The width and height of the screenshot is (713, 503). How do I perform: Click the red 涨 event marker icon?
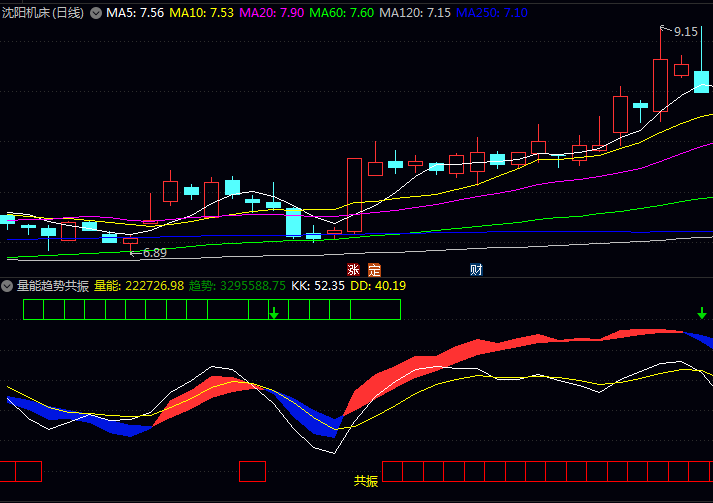click(353, 270)
